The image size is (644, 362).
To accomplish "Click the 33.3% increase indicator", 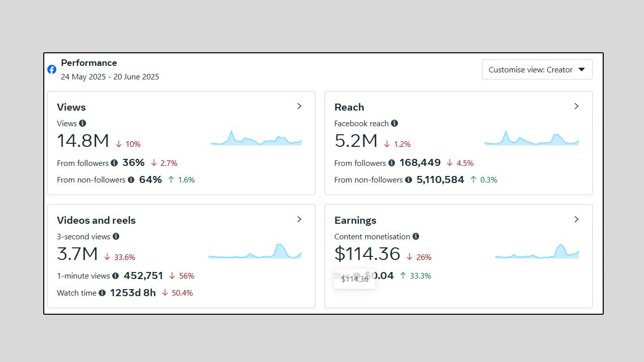I will [x=416, y=276].
